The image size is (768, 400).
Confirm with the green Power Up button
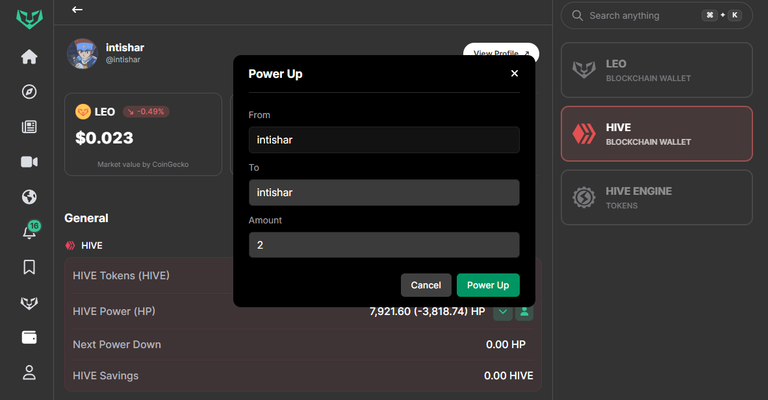click(488, 285)
